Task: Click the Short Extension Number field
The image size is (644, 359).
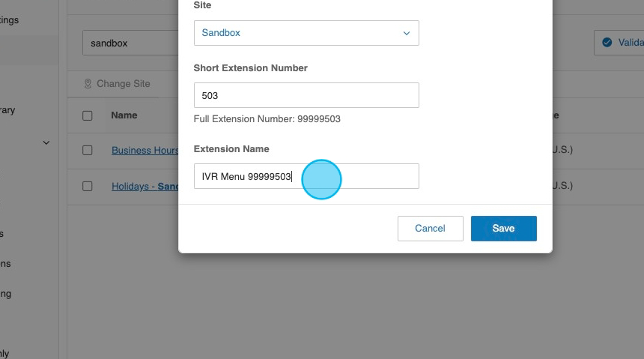Action: tap(306, 95)
